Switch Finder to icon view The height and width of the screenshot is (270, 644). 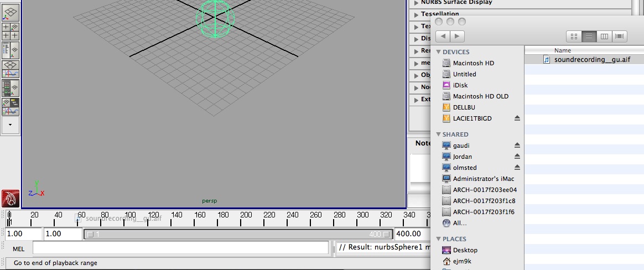pyautogui.click(x=574, y=37)
